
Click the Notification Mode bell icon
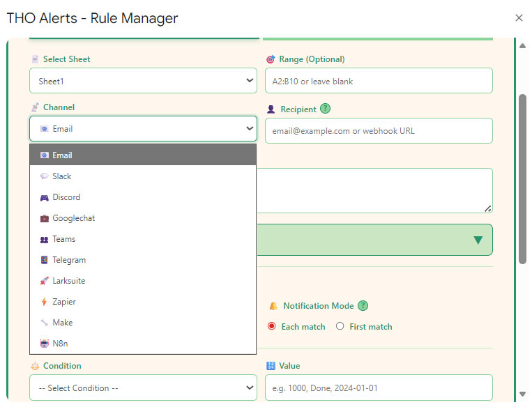(x=273, y=306)
